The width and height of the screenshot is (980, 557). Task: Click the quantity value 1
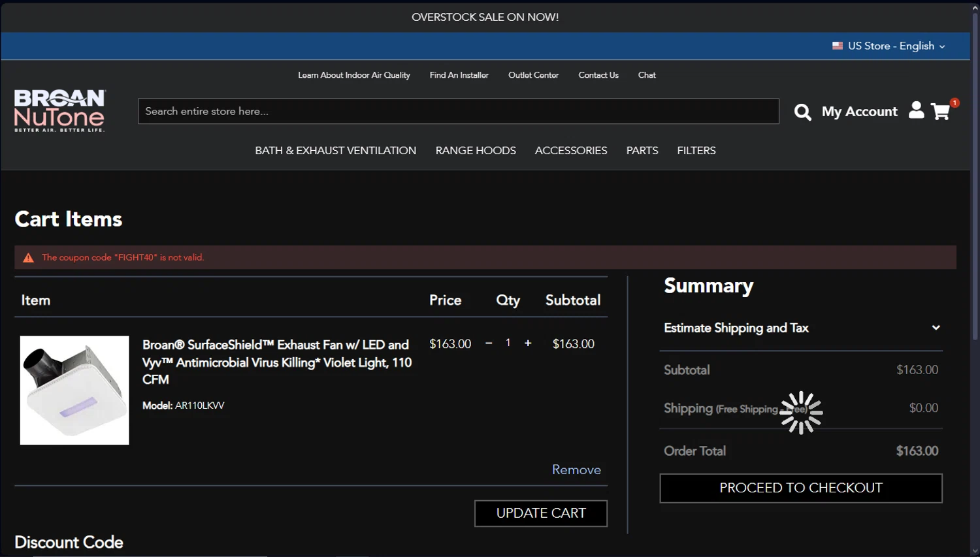[508, 343]
